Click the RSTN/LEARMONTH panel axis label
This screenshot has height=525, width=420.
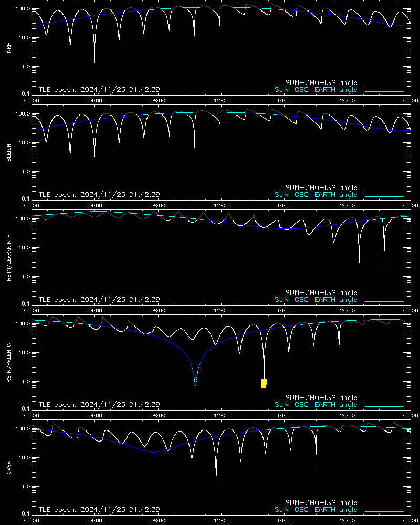click(x=9, y=257)
